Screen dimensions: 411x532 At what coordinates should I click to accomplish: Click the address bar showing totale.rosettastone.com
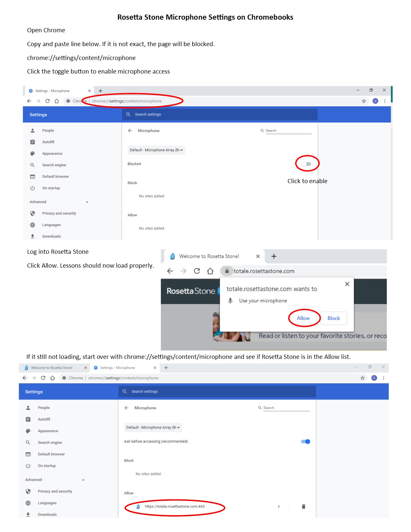coord(264,271)
